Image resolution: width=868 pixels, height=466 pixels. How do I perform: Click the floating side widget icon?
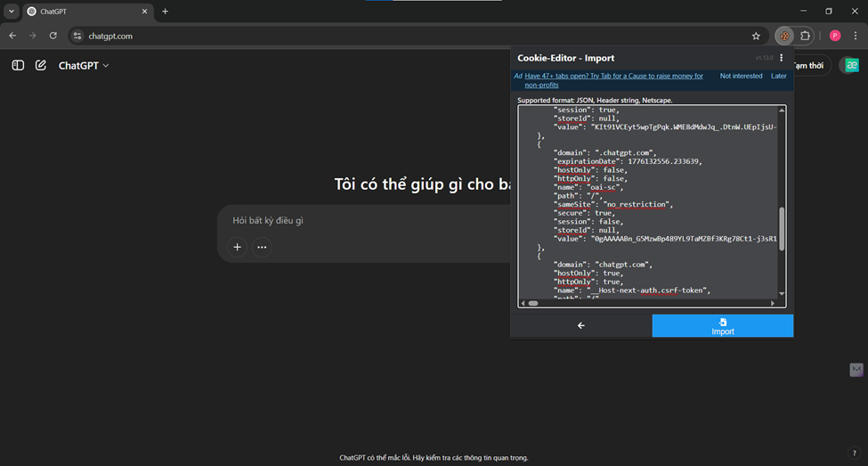[x=856, y=370]
